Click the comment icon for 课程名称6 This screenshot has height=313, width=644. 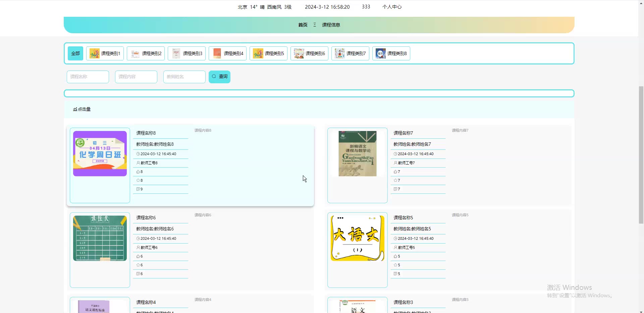coord(138,274)
